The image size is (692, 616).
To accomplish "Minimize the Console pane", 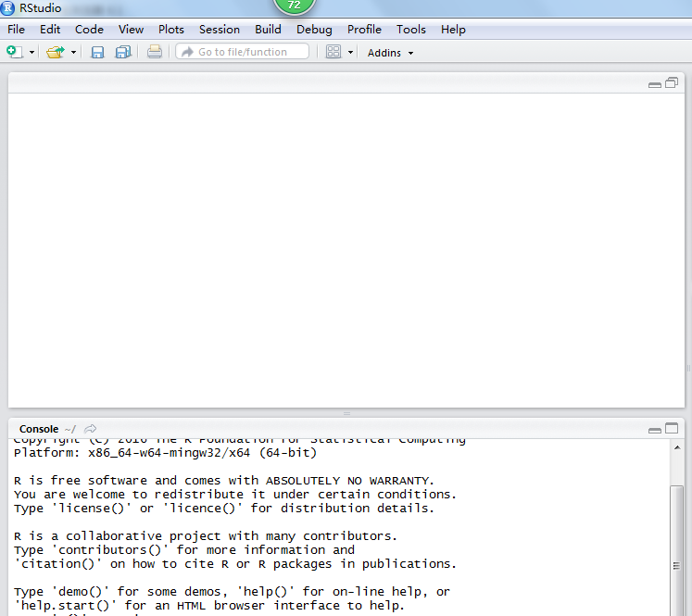I will click(x=655, y=430).
